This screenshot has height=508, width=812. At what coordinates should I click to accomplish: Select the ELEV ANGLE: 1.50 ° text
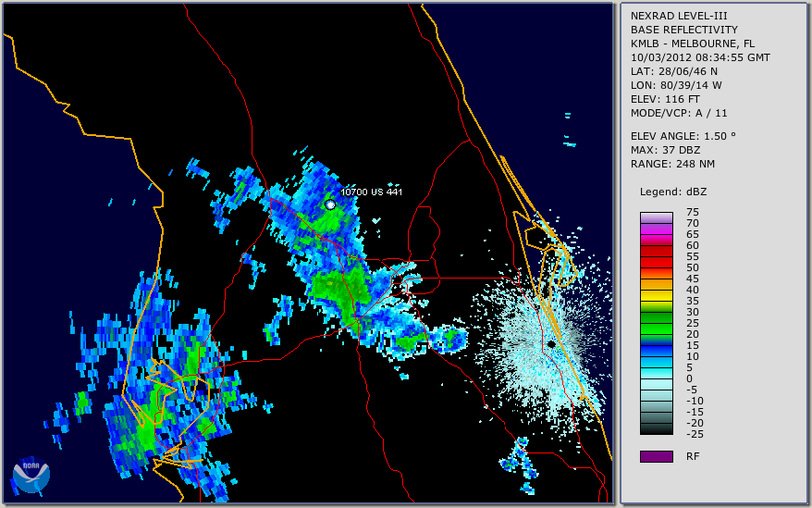(x=683, y=136)
